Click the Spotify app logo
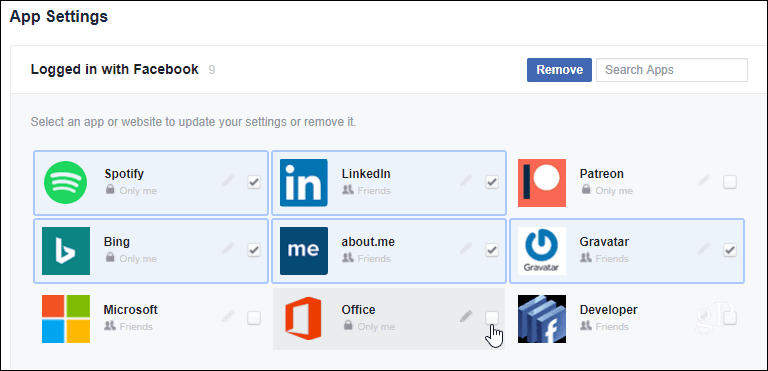Screen dimensions: 768x371 (x=66, y=183)
